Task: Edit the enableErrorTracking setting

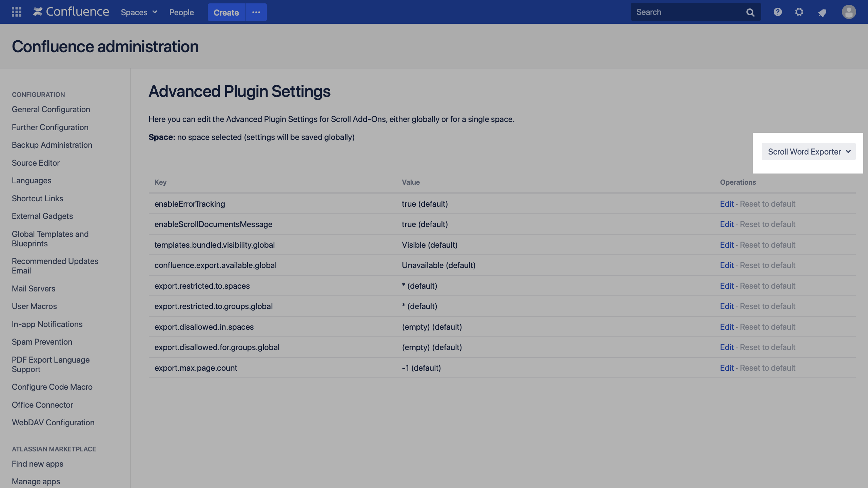Action: pos(727,204)
